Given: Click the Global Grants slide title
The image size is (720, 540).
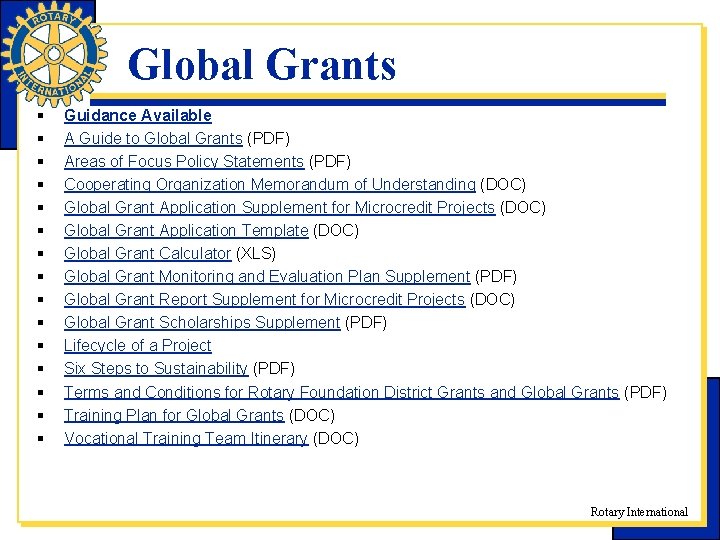Looking at the screenshot, I should [x=262, y=64].
